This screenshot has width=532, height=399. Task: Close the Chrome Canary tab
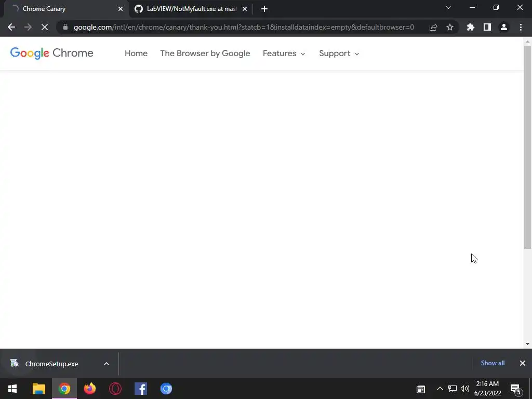pos(121,9)
